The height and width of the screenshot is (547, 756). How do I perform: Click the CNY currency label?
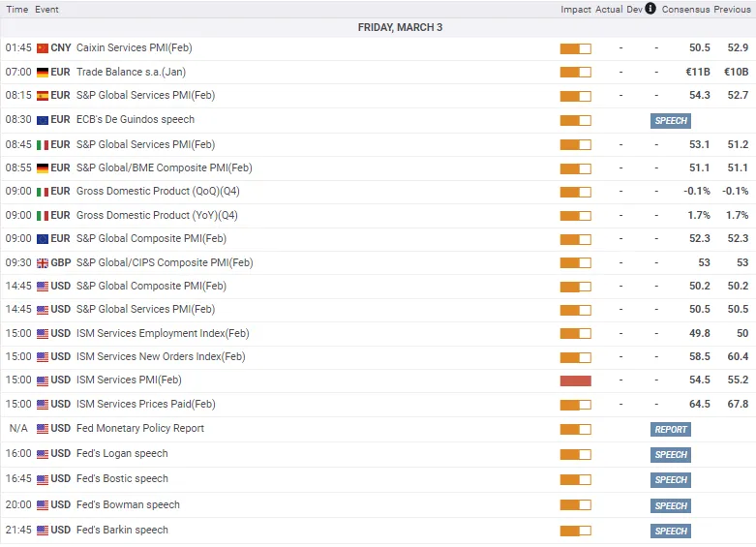61,47
